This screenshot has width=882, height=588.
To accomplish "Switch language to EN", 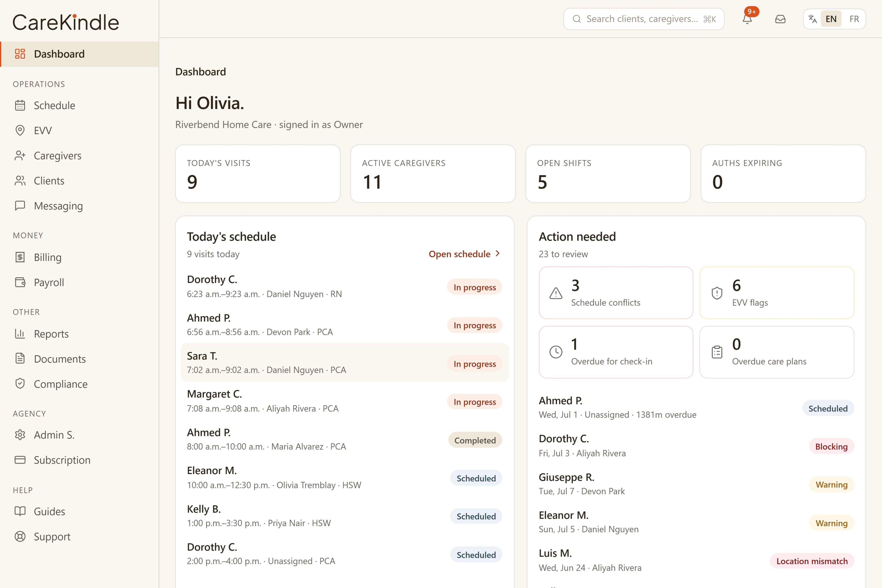I will (831, 19).
